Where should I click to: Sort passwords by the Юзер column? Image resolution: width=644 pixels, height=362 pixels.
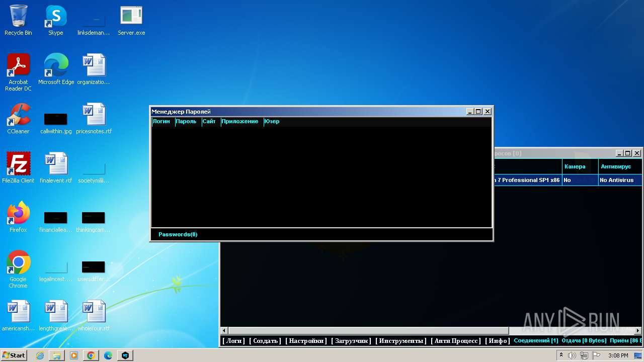click(272, 121)
